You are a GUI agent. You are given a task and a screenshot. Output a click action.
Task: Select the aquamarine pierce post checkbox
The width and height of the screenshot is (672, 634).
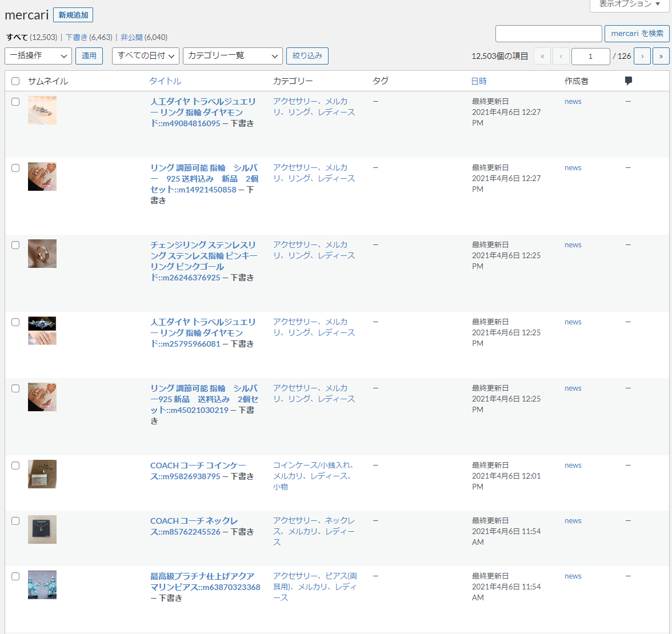coord(15,576)
